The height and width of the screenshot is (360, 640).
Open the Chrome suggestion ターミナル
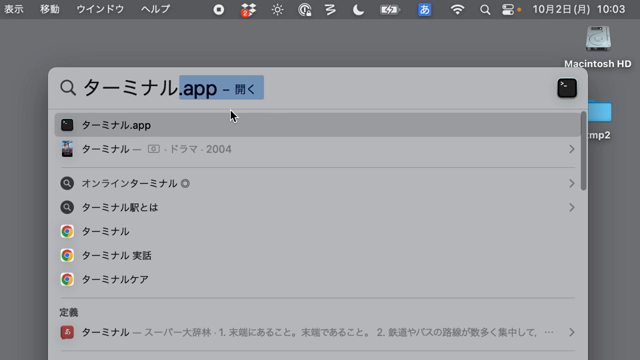point(317,231)
